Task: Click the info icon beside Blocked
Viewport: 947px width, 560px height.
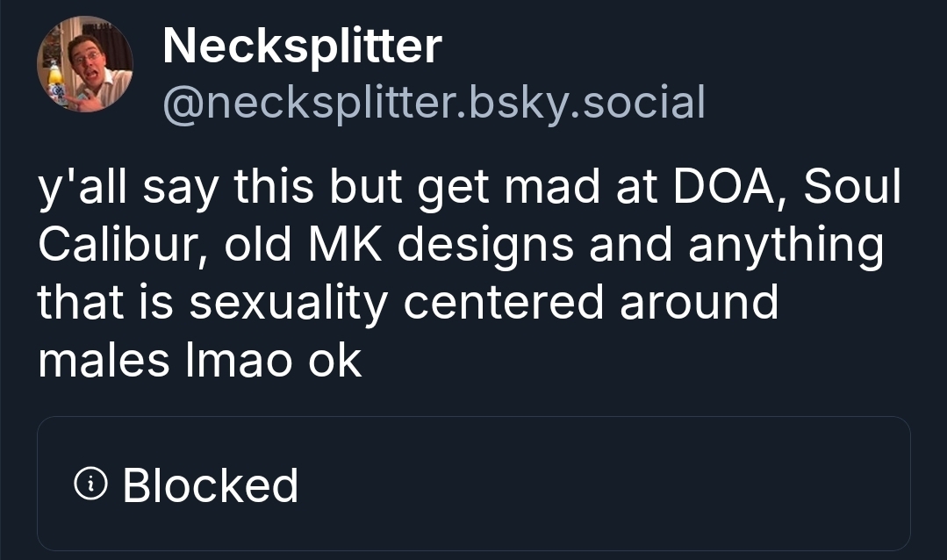Action: tap(90, 482)
